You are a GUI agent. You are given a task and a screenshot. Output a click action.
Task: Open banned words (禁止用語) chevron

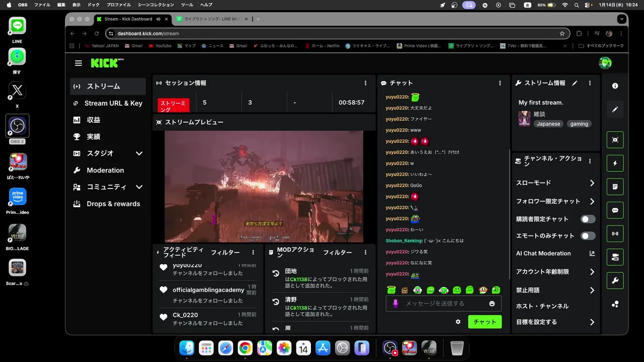(x=592, y=290)
